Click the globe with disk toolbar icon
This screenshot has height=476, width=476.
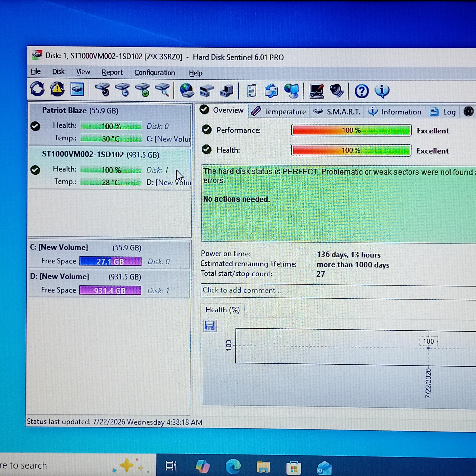tap(187, 90)
